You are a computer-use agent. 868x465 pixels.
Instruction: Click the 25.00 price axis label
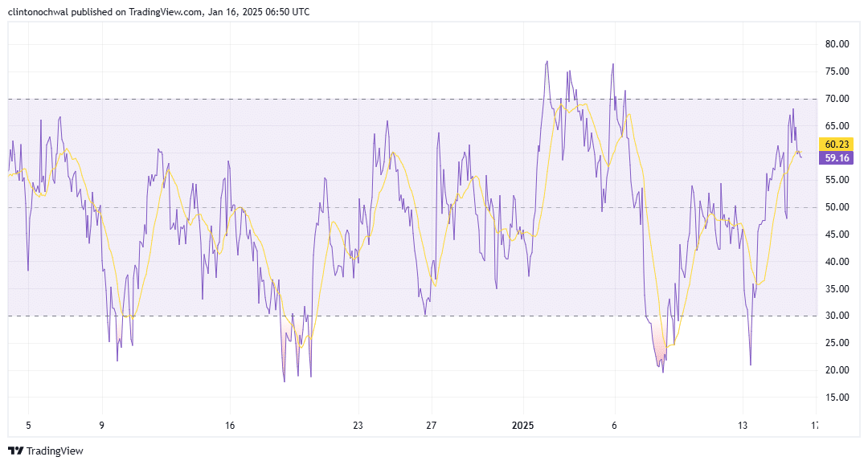click(837, 343)
